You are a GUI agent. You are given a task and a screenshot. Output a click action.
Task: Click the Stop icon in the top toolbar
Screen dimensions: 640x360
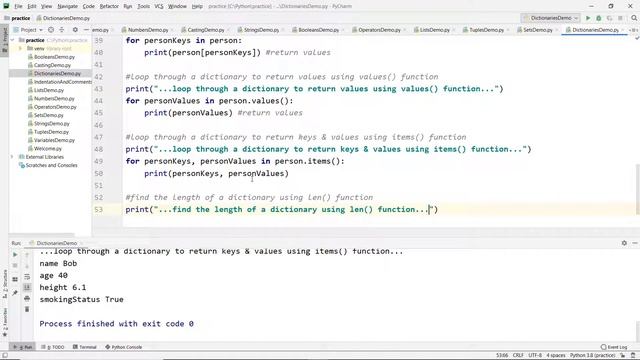pyautogui.click(x=620, y=18)
